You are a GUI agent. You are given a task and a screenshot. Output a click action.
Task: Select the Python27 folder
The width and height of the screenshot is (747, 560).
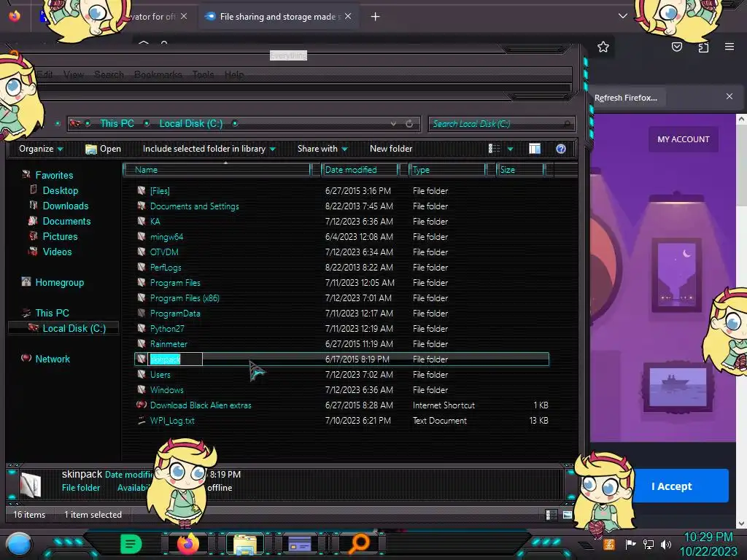[x=167, y=329]
